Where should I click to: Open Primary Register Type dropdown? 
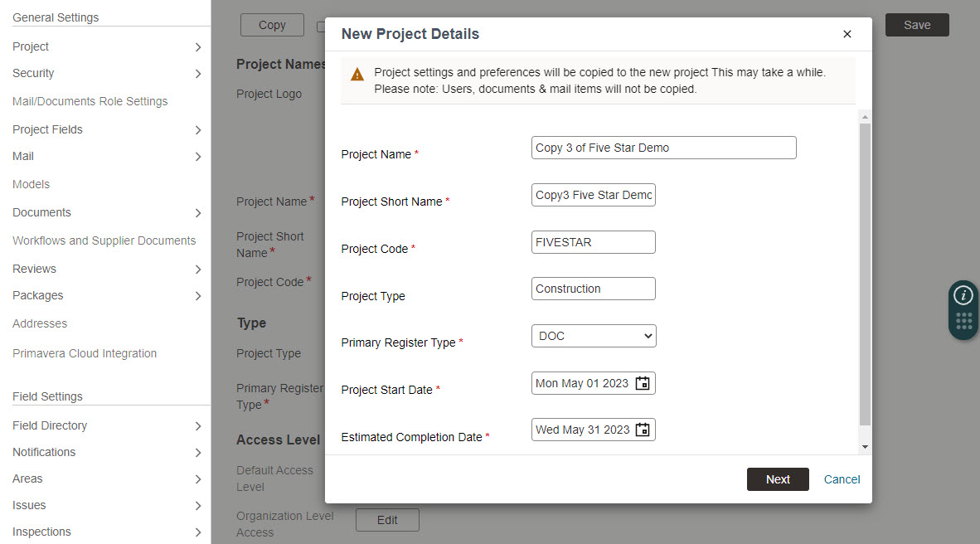click(593, 336)
